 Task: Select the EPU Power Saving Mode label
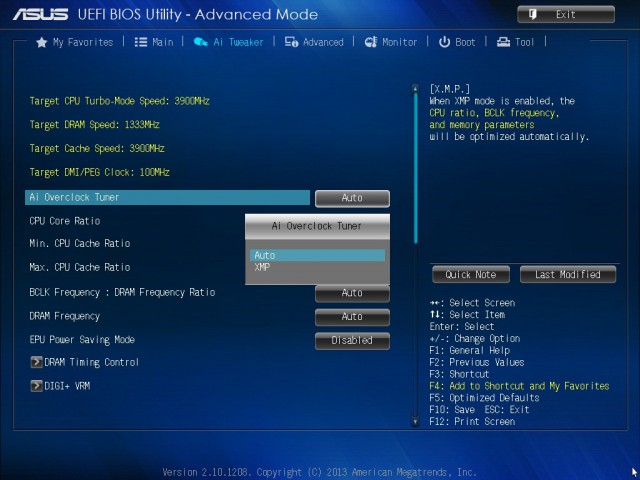82,340
